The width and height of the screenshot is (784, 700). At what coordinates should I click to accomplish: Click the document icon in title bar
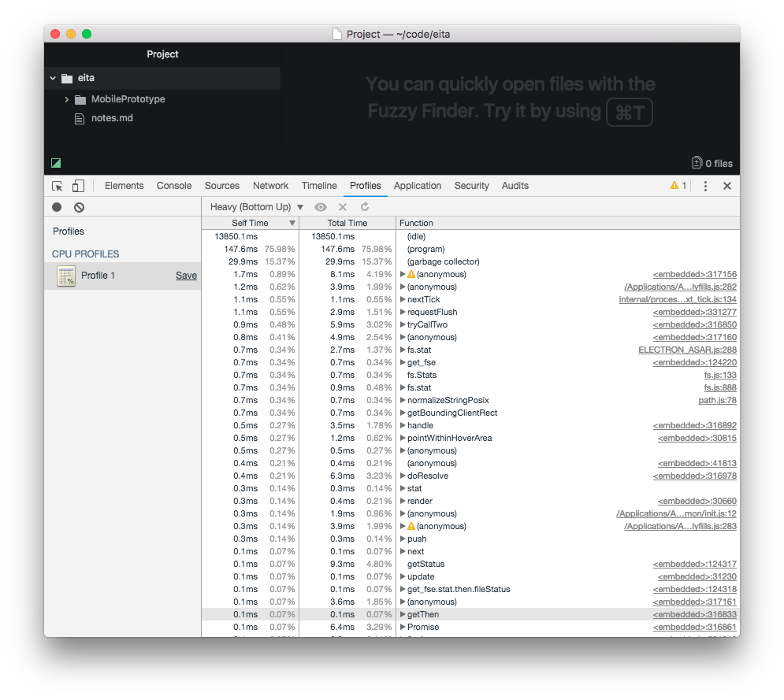click(x=337, y=34)
